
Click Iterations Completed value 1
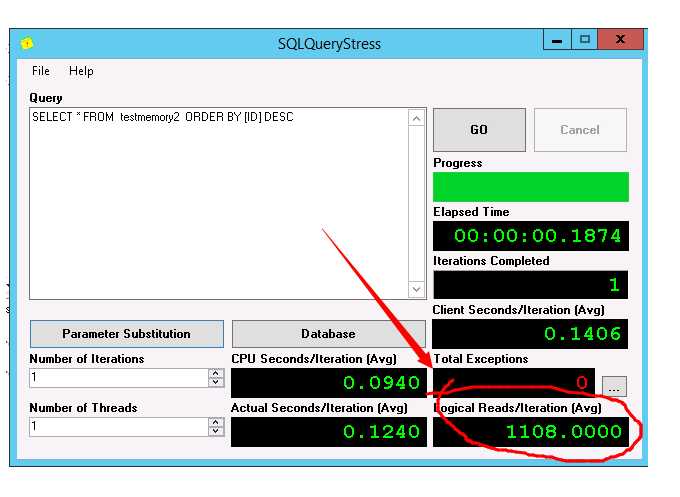pos(530,285)
